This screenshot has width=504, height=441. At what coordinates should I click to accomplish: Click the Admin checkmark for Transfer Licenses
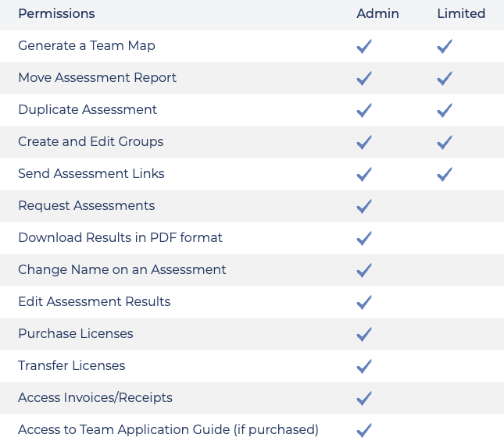[364, 366]
